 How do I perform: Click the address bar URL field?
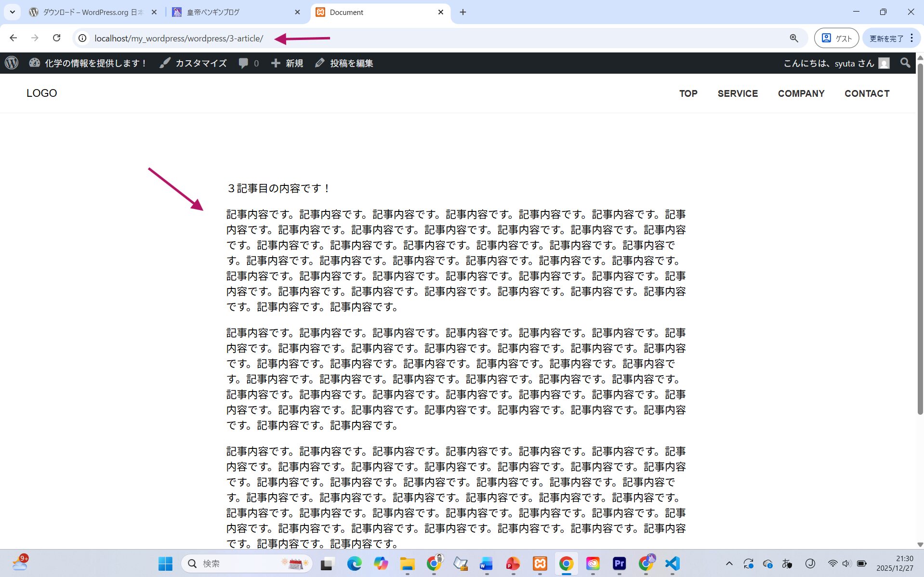(179, 38)
